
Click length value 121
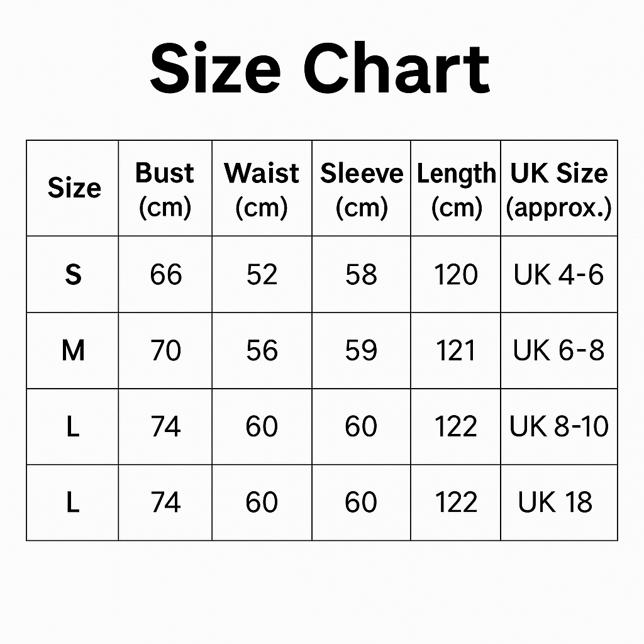pyautogui.click(x=456, y=351)
